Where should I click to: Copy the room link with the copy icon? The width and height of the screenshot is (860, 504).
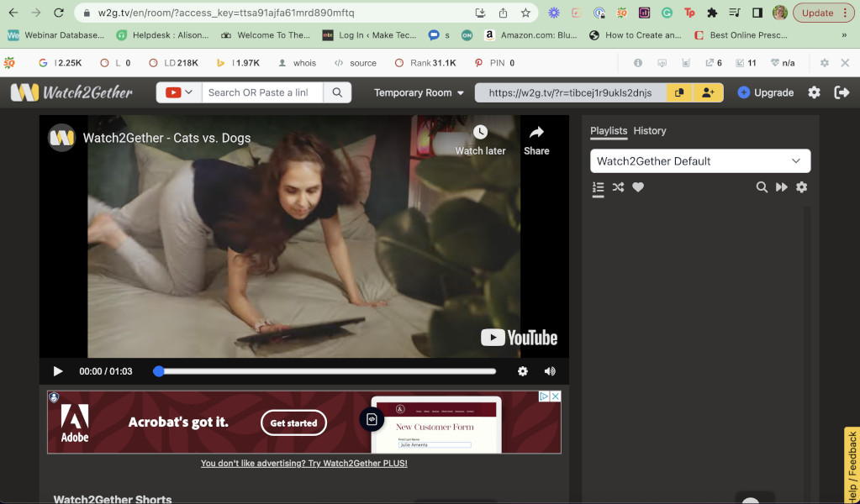(678, 92)
